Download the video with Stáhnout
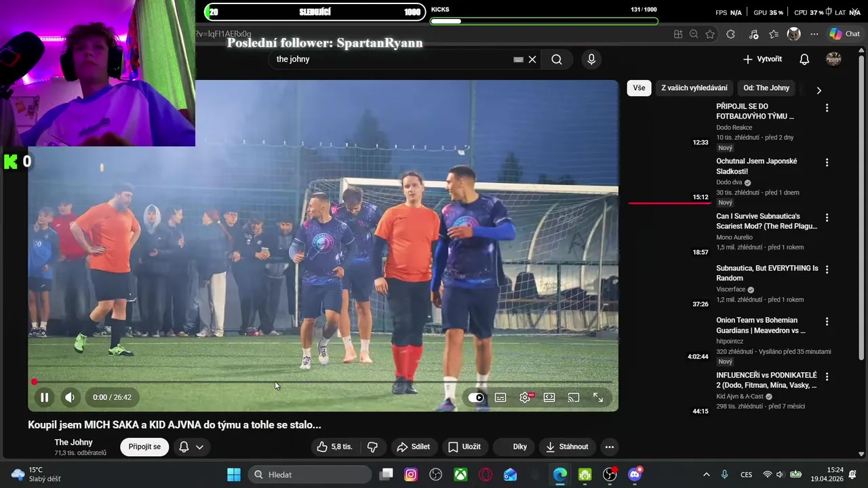 pyautogui.click(x=567, y=447)
